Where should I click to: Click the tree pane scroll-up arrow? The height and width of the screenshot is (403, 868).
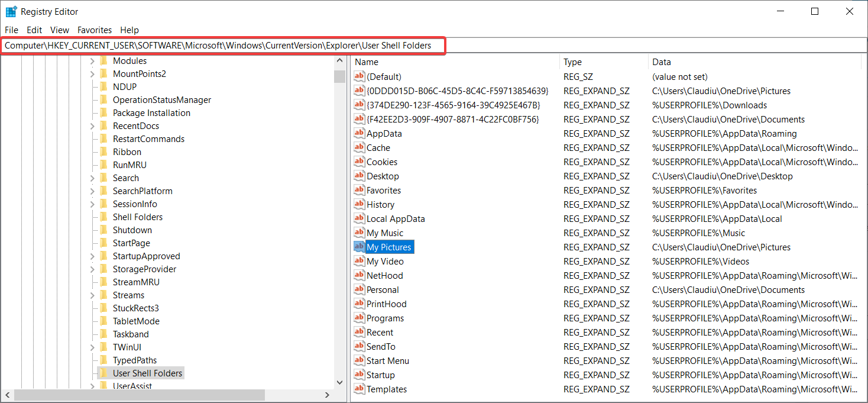[339, 60]
